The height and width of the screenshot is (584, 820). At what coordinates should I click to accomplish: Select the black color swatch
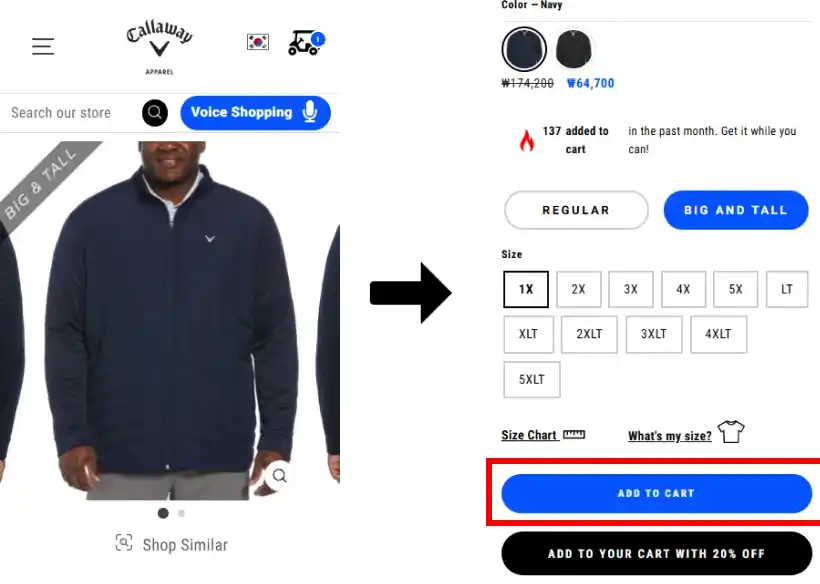coord(574,50)
